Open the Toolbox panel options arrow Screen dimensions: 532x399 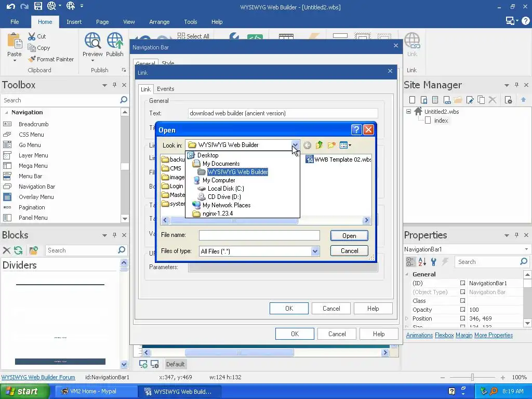[x=104, y=85]
